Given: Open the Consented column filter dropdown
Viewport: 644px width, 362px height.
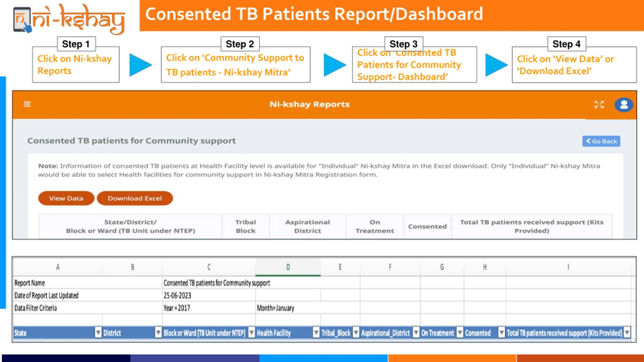Looking at the screenshot, I should pyautogui.click(x=501, y=333).
